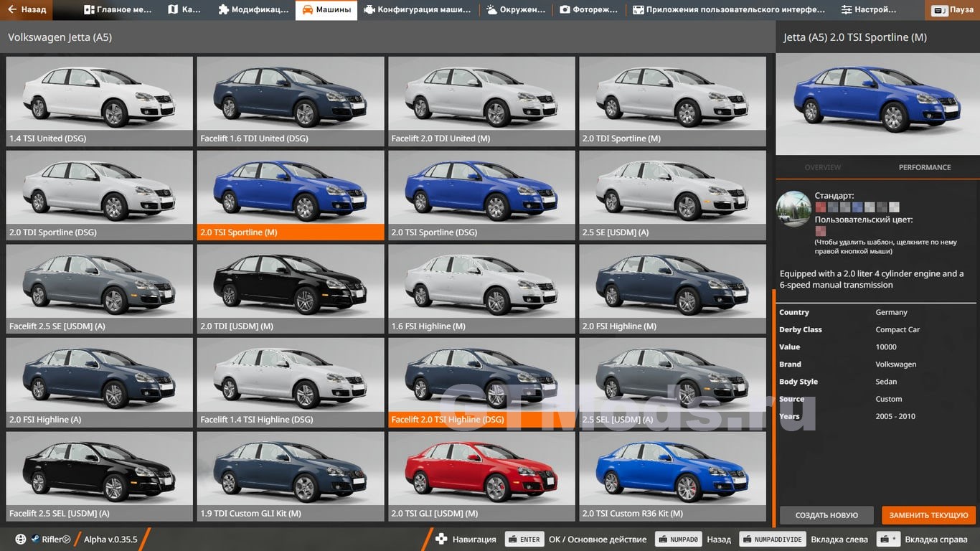Click the round environment preview image
This screenshot has height=551, width=980.
[x=794, y=209]
